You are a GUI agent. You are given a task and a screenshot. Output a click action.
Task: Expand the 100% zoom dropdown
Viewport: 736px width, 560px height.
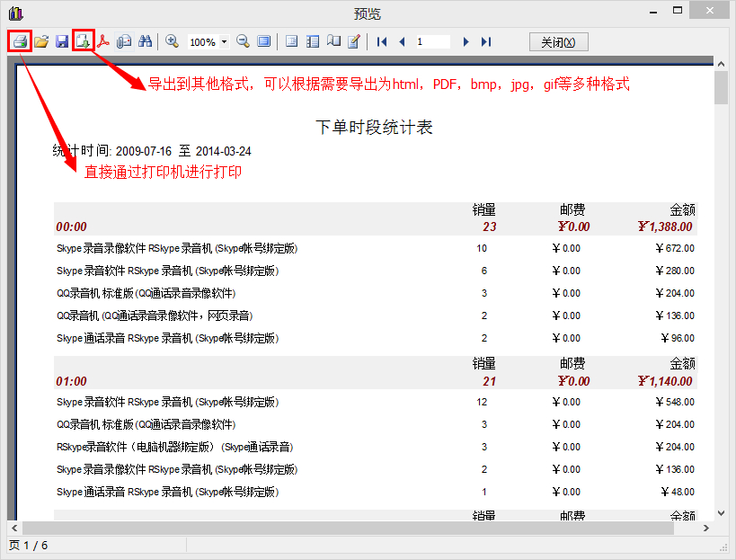pyautogui.click(x=224, y=42)
